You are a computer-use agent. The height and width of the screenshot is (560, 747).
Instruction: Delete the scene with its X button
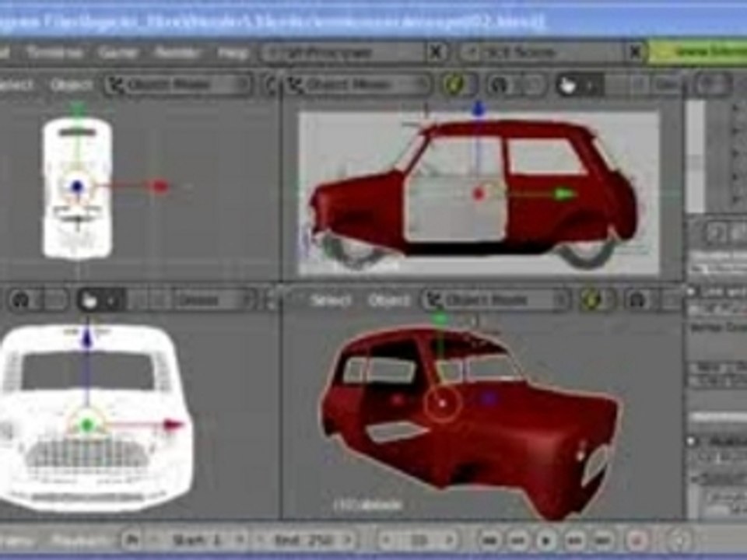click(635, 52)
